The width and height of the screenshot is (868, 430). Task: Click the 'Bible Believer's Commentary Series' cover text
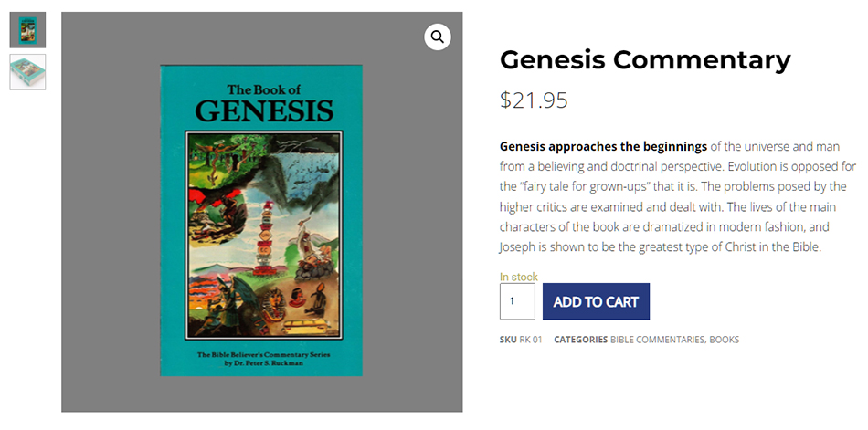pyautogui.click(x=261, y=353)
